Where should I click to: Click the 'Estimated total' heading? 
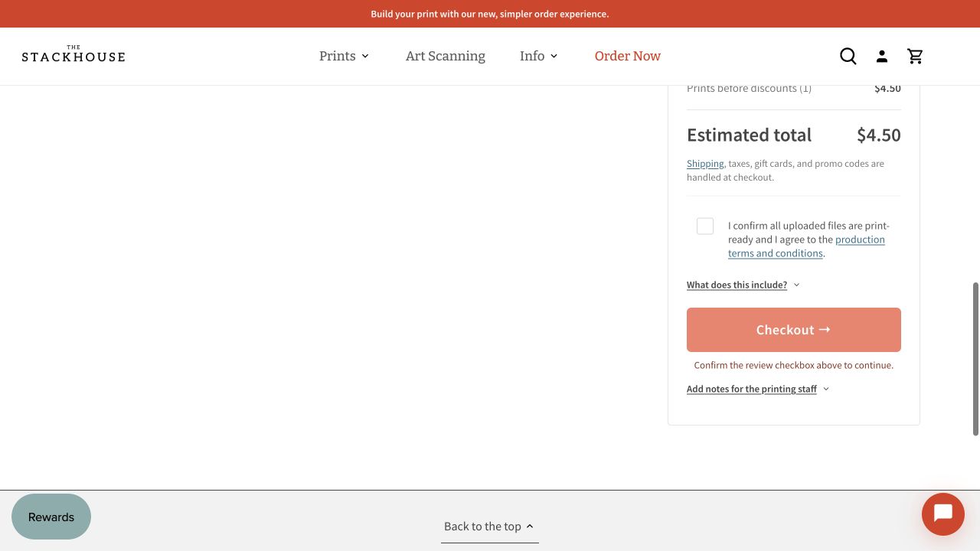pyautogui.click(x=749, y=135)
